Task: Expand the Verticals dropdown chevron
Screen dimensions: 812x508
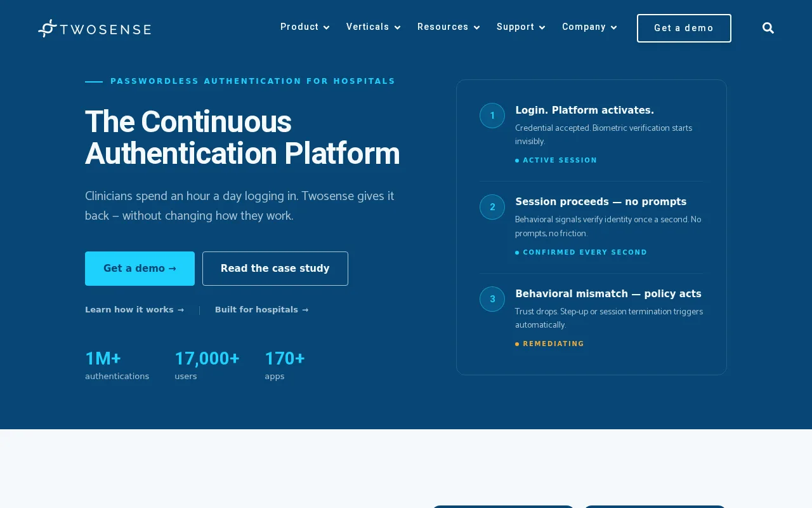Action: tap(398, 27)
